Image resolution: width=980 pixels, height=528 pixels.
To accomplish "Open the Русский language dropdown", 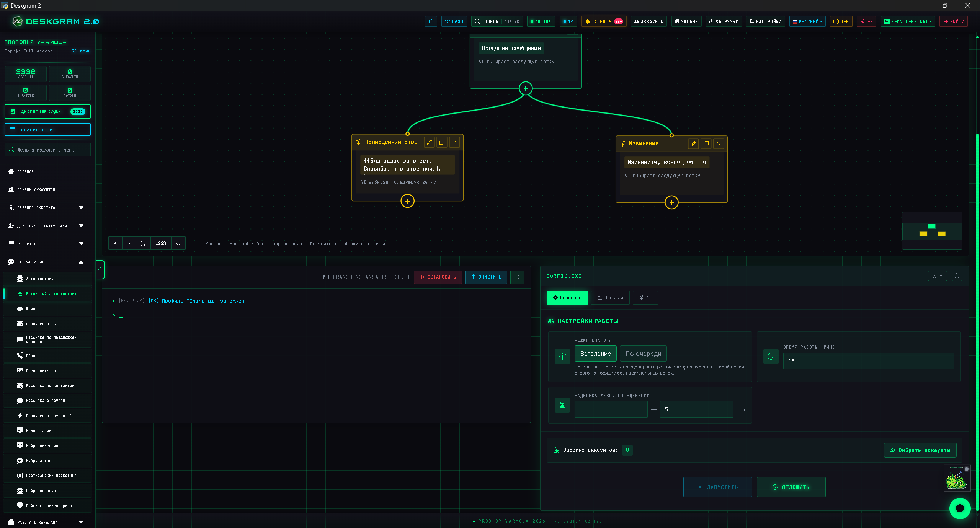I will tap(807, 21).
